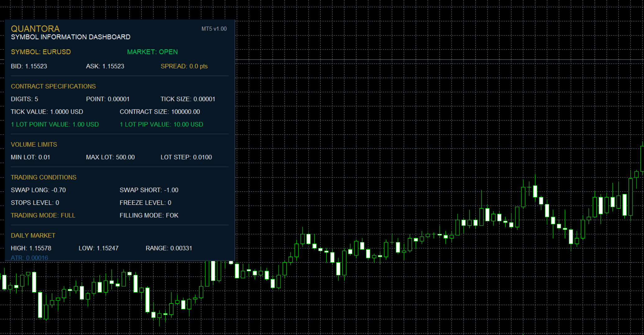Click the VOLUME LIMITS section header
Screen dimensions: 644x335
coord(34,145)
